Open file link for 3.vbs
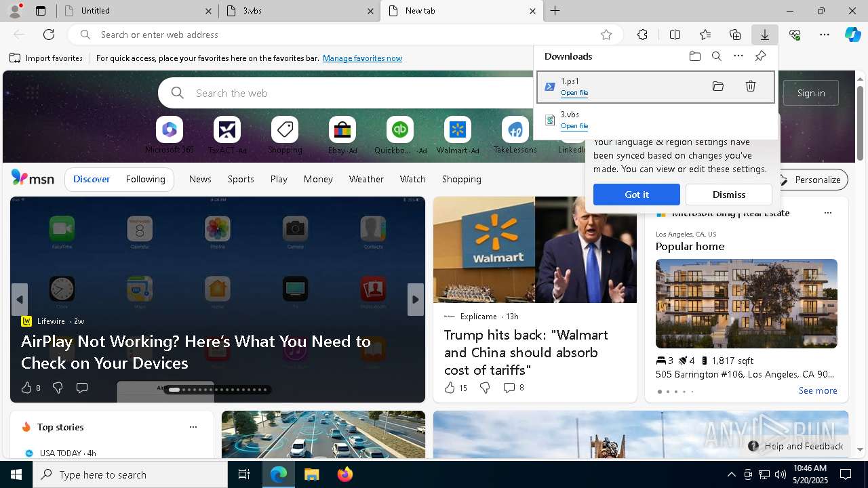 (x=574, y=126)
